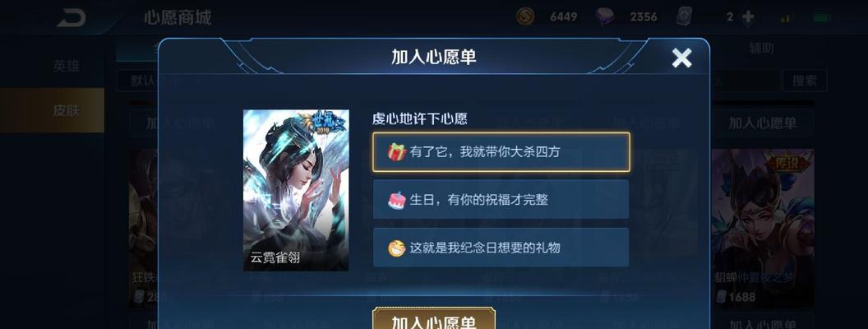Click the gift box icon in first wish
The width and height of the screenshot is (868, 329).
396,152
